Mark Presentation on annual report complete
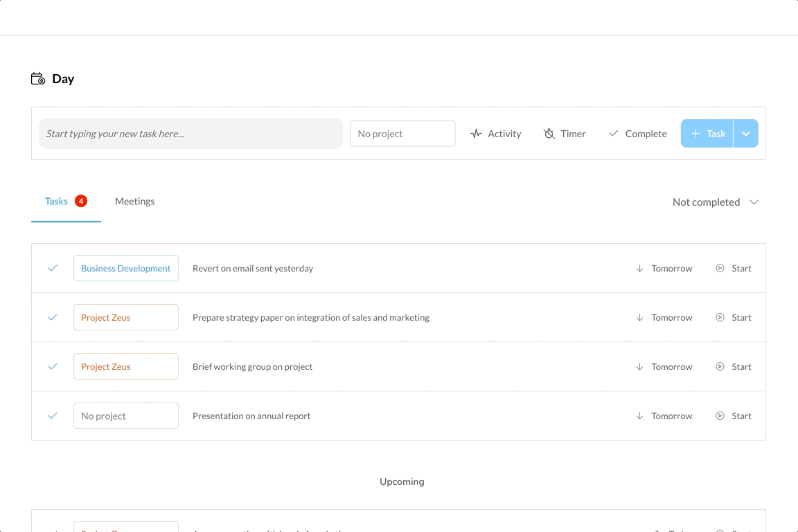798x532 pixels. pyautogui.click(x=53, y=416)
